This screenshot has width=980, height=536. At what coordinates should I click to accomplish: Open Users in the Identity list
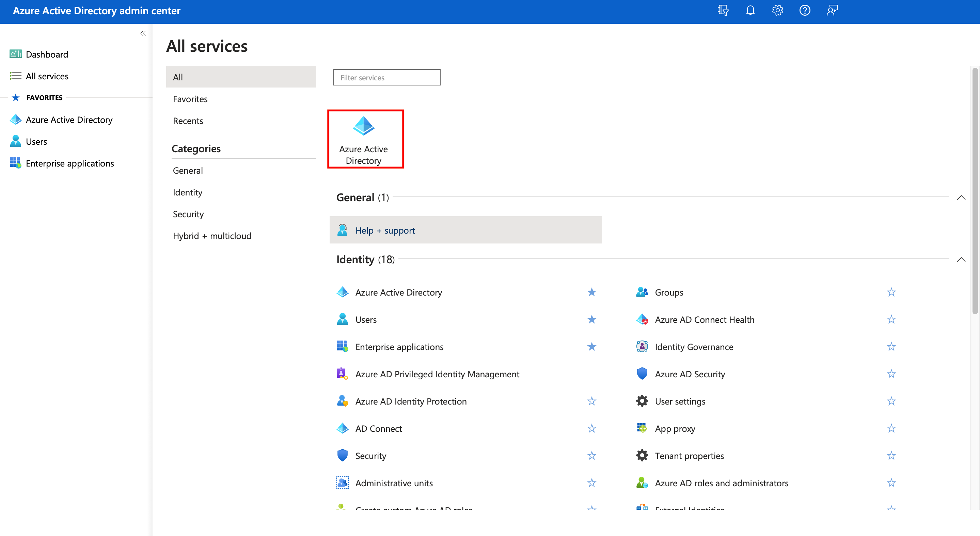click(x=366, y=319)
